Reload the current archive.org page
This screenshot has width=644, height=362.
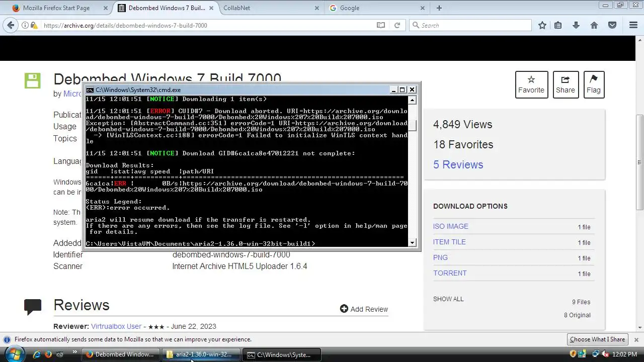[x=397, y=25]
